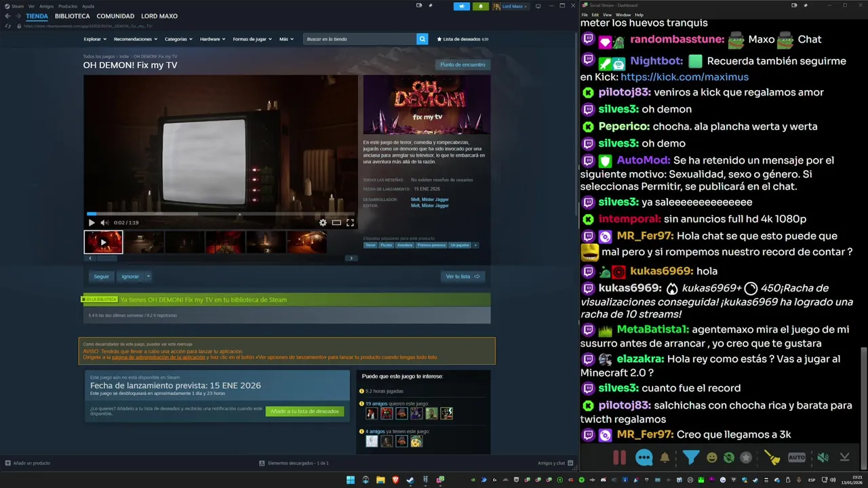Click the thumbnail strip right scroll arrow
The image size is (868, 488).
tap(351, 258)
